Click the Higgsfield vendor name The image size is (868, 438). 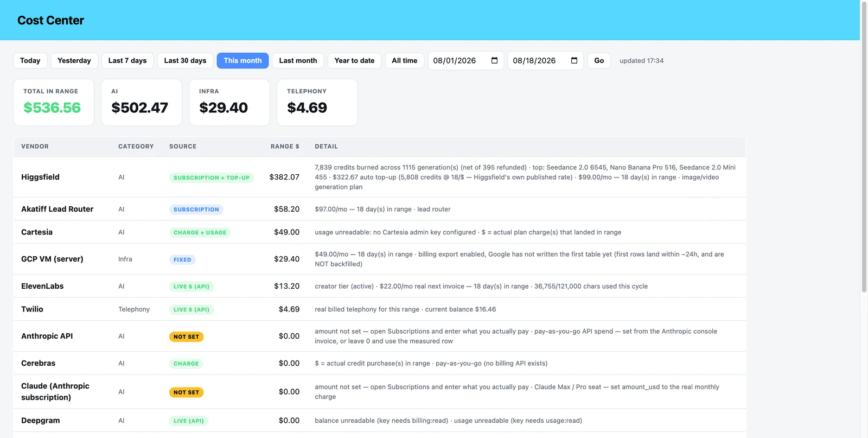coord(41,177)
